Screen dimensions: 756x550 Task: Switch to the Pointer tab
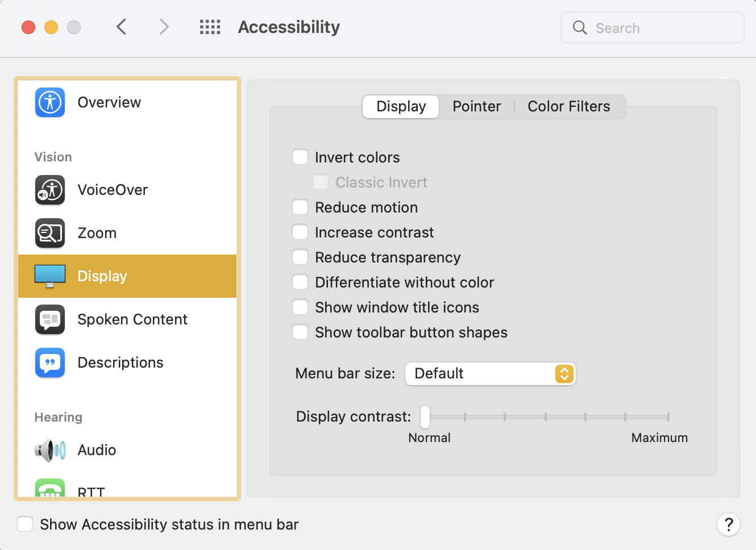476,107
